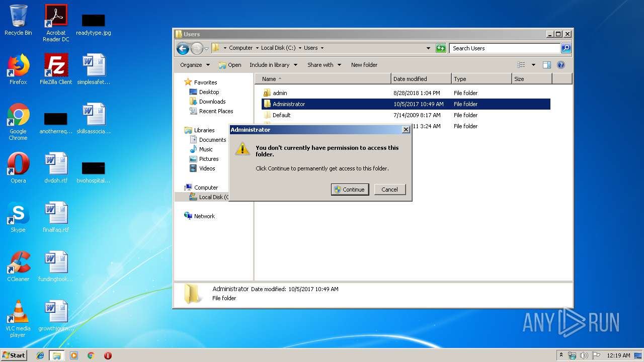Image resolution: width=644 pixels, height=362 pixels.
Task: Select Firefox desktop shortcut
Action: click(x=18, y=69)
